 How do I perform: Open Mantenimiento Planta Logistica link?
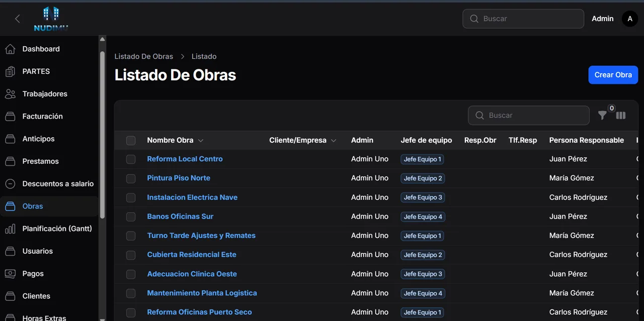[x=202, y=293]
